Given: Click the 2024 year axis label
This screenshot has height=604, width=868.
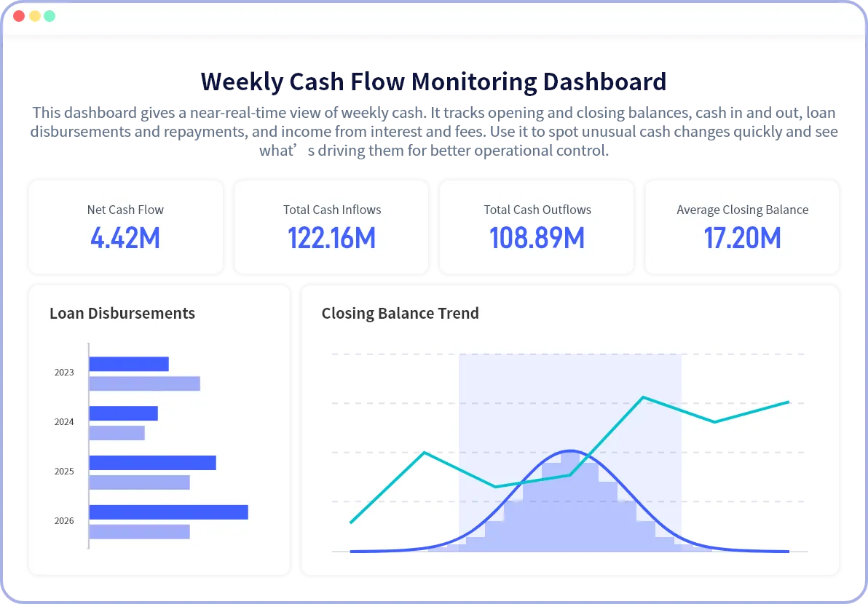Looking at the screenshot, I should [64, 422].
